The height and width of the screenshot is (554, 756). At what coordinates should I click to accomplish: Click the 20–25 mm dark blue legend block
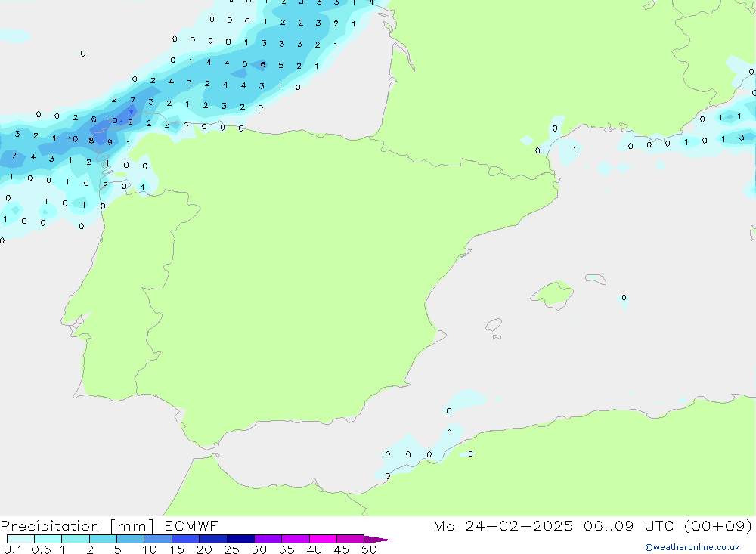212,539
